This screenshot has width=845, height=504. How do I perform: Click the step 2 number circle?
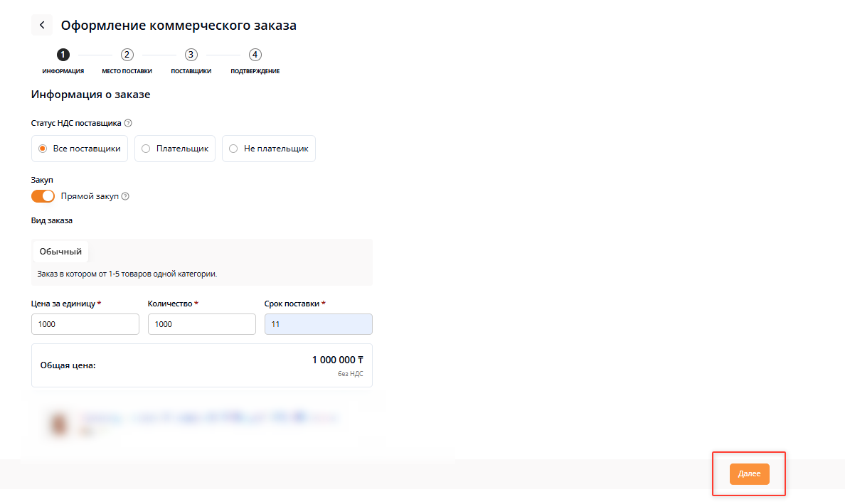click(127, 55)
